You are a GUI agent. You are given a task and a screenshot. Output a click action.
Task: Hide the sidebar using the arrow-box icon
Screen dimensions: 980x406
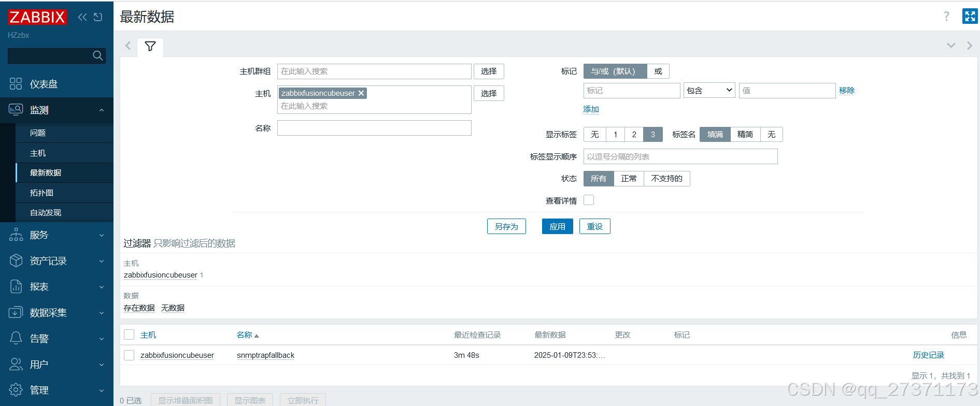coord(98,17)
